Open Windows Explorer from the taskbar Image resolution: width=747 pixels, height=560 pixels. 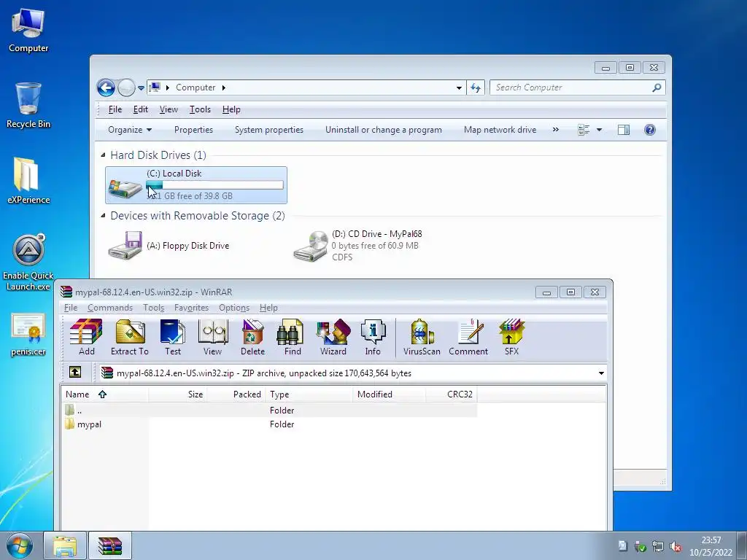[x=65, y=546]
